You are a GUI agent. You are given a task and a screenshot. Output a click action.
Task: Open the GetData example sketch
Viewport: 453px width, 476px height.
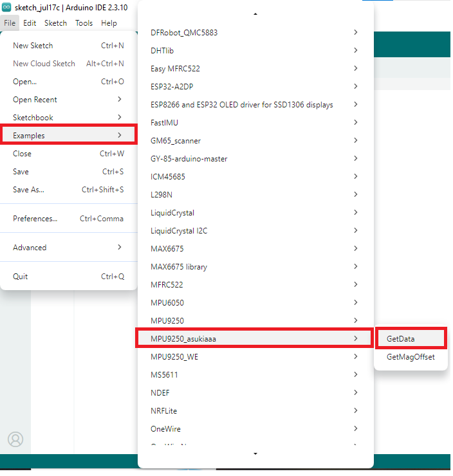coord(411,338)
